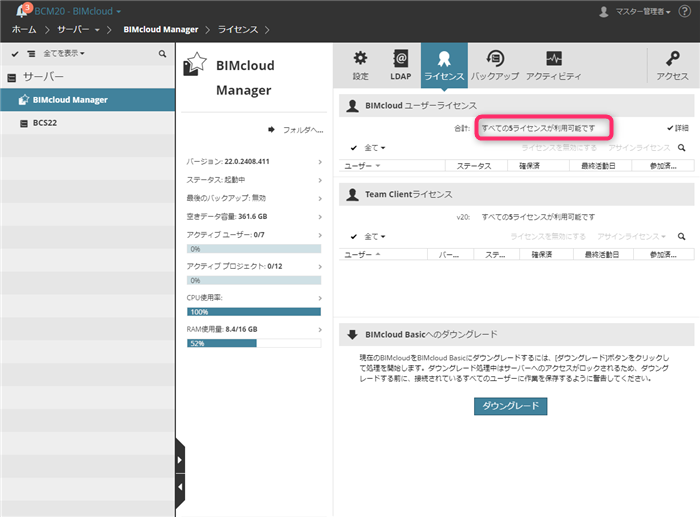The height and width of the screenshot is (517, 700).
Task: Open アサインライセンス dropdown in Team Client section
Action: (x=631, y=237)
